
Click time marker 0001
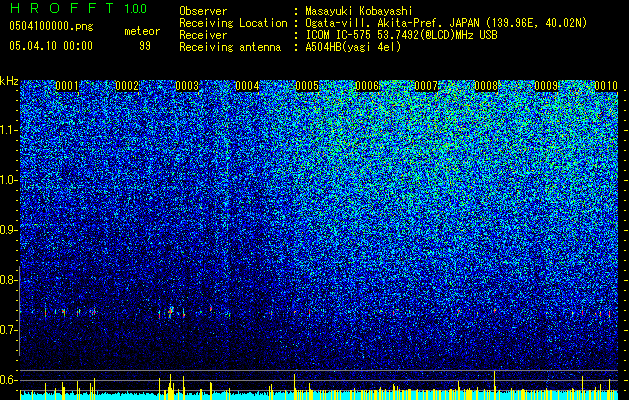[67, 86]
